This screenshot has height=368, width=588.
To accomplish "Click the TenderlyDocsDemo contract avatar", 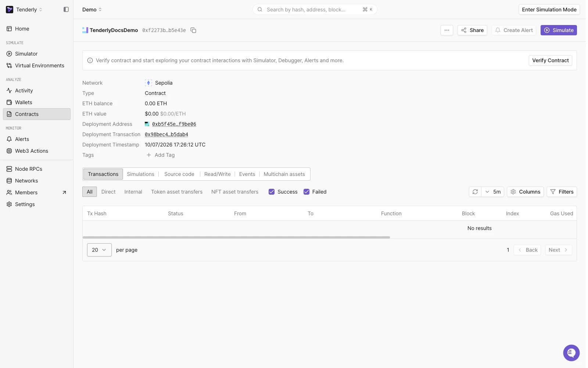I will click(x=85, y=30).
